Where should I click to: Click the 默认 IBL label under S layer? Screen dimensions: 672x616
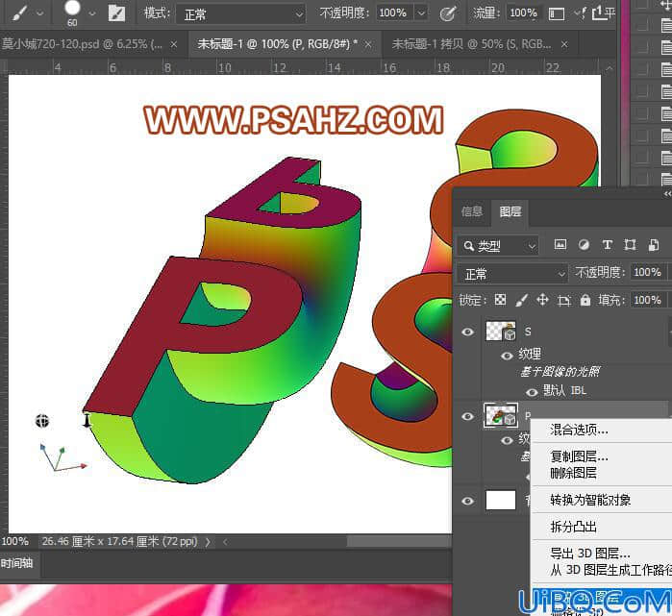564,391
